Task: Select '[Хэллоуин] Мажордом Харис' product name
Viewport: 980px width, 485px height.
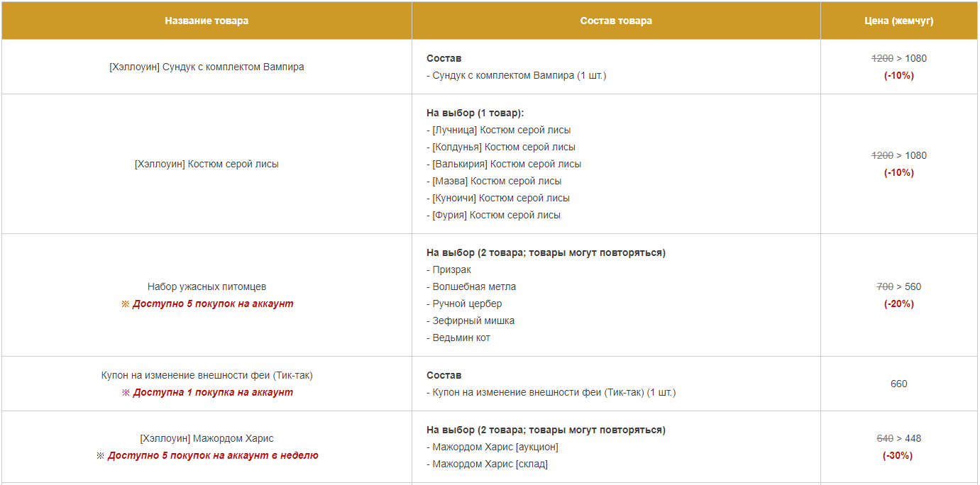Action: (207, 438)
